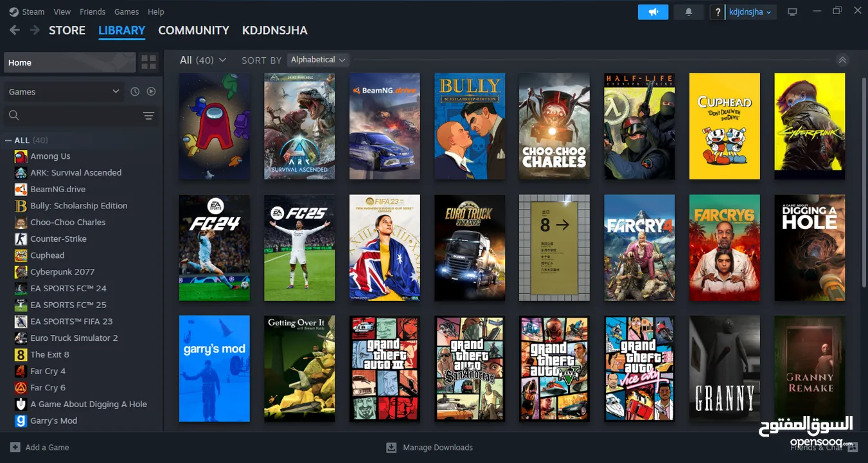Click the question mark help icon

719,12
